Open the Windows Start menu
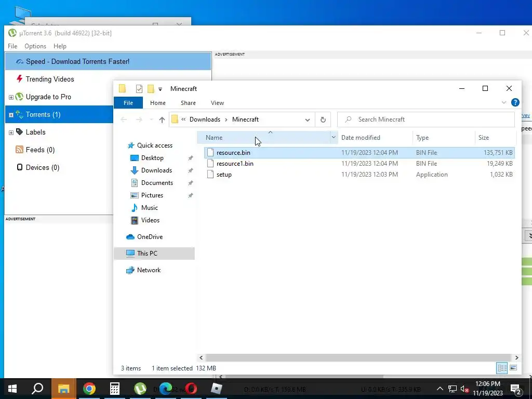Image resolution: width=532 pixels, height=399 pixels. pos(12,389)
